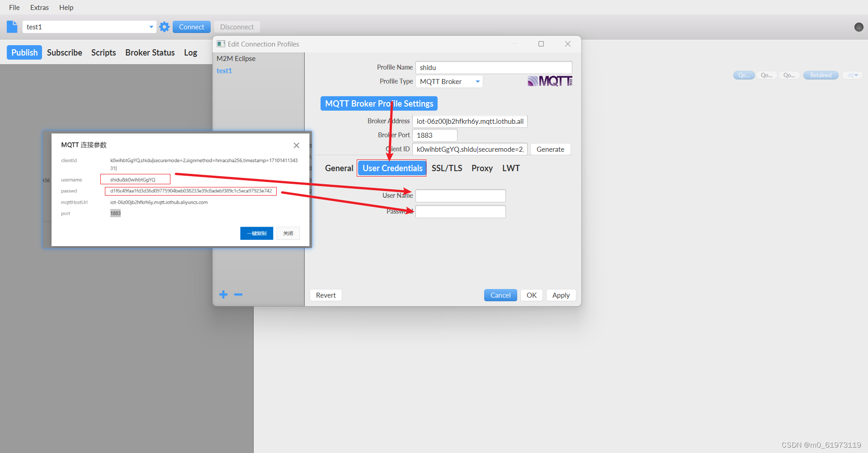This screenshot has width=868, height=453.
Task: Focus the Profile Name field
Action: [x=494, y=67]
